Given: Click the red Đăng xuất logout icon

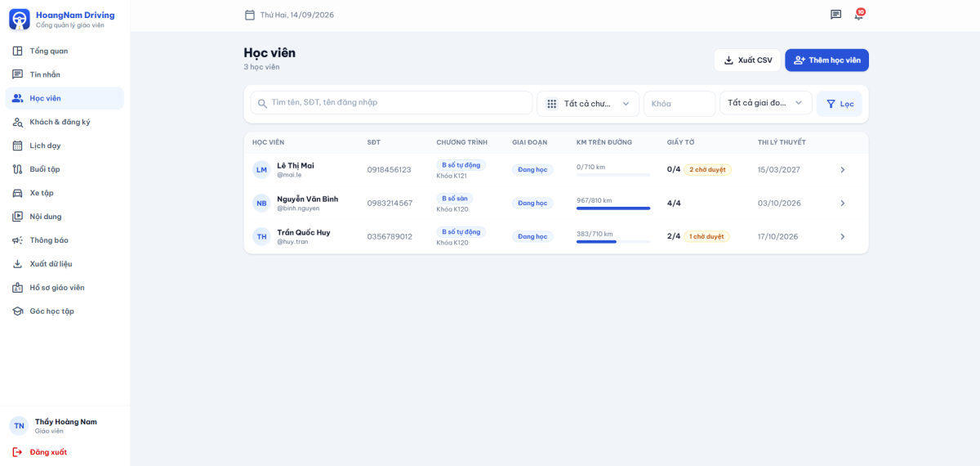Looking at the screenshot, I should [x=17, y=452].
